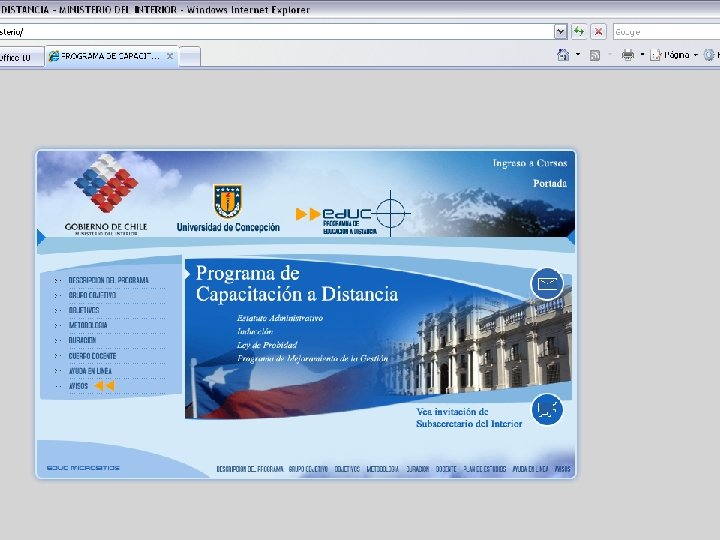Click the Estatuto Administrativo course link

pyautogui.click(x=280, y=318)
